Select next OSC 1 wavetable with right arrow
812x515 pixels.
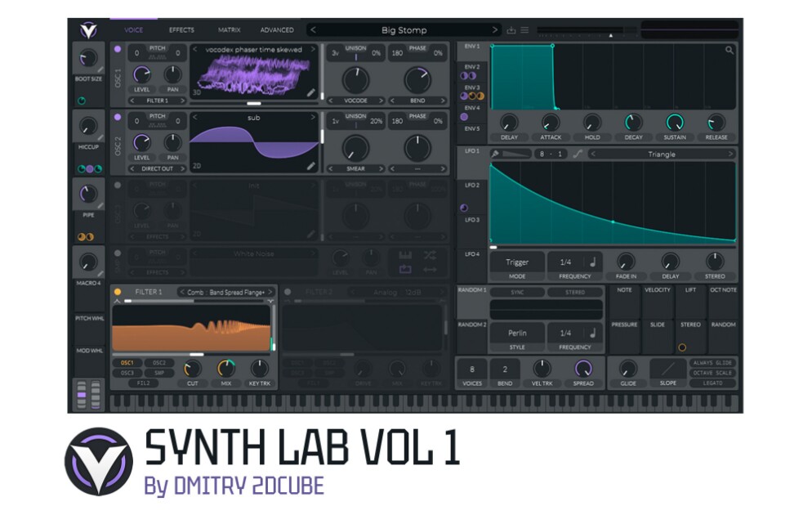[313, 49]
